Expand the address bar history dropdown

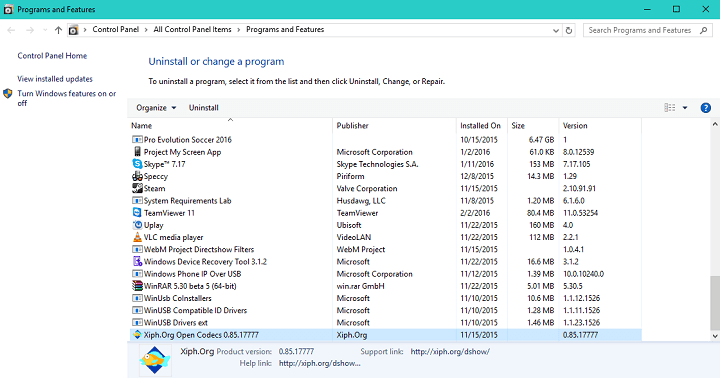pyautogui.click(x=556, y=30)
